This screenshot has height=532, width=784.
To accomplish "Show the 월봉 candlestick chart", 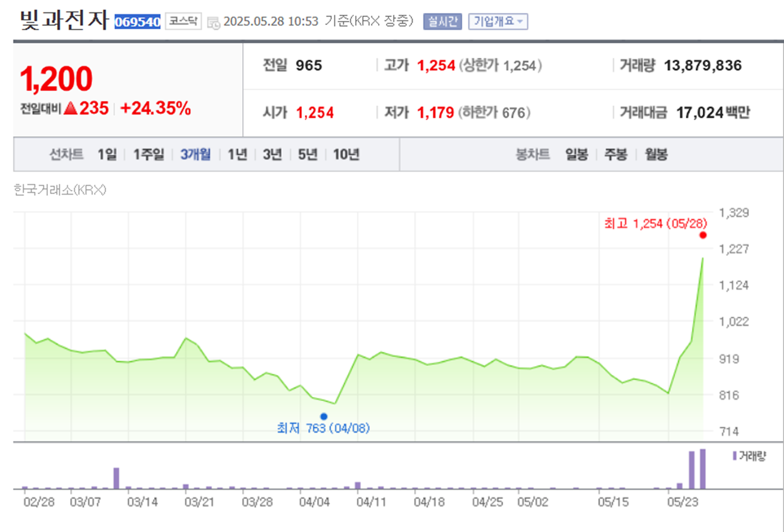I will click(x=656, y=155).
